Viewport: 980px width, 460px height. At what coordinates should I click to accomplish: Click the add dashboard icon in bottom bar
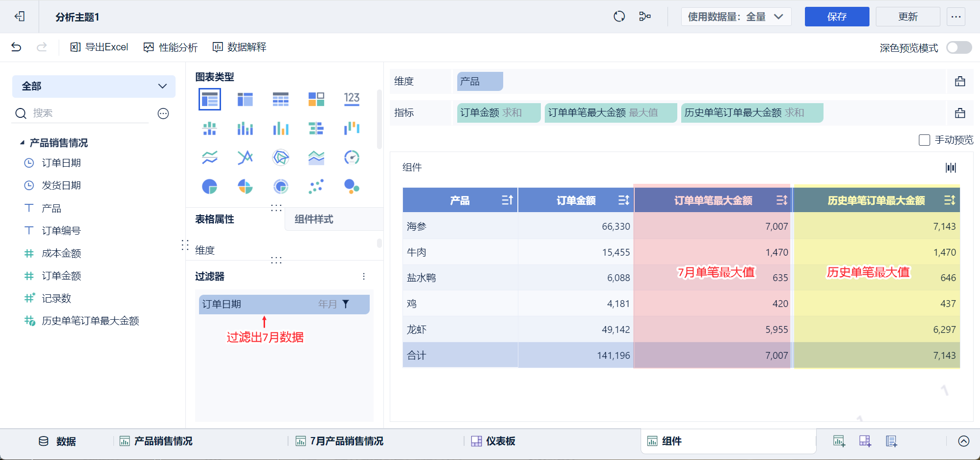865,441
